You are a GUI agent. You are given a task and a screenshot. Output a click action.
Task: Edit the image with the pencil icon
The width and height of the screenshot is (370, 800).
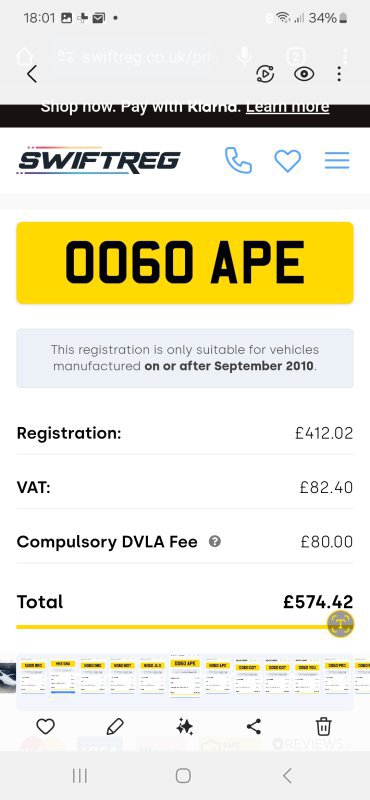coord(115,726)
